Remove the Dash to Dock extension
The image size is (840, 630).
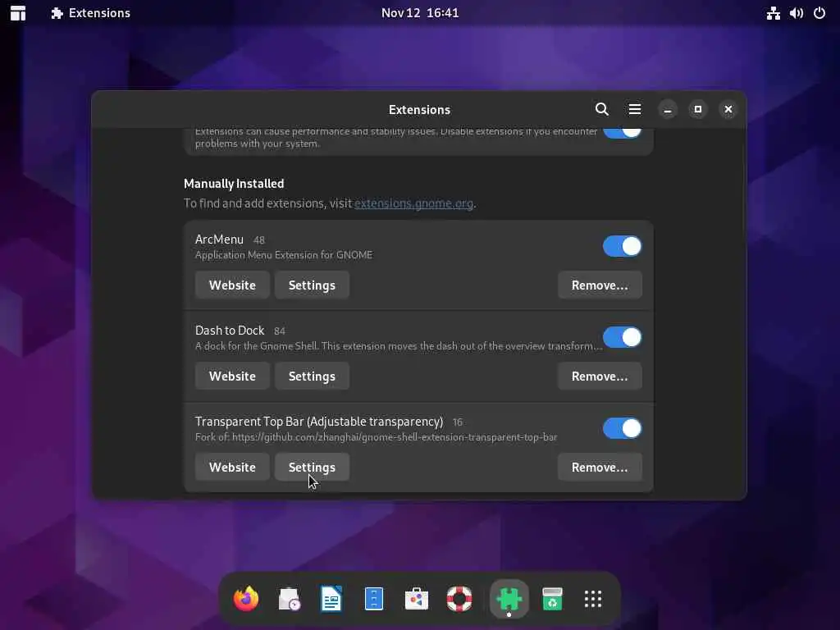point(600,376)
